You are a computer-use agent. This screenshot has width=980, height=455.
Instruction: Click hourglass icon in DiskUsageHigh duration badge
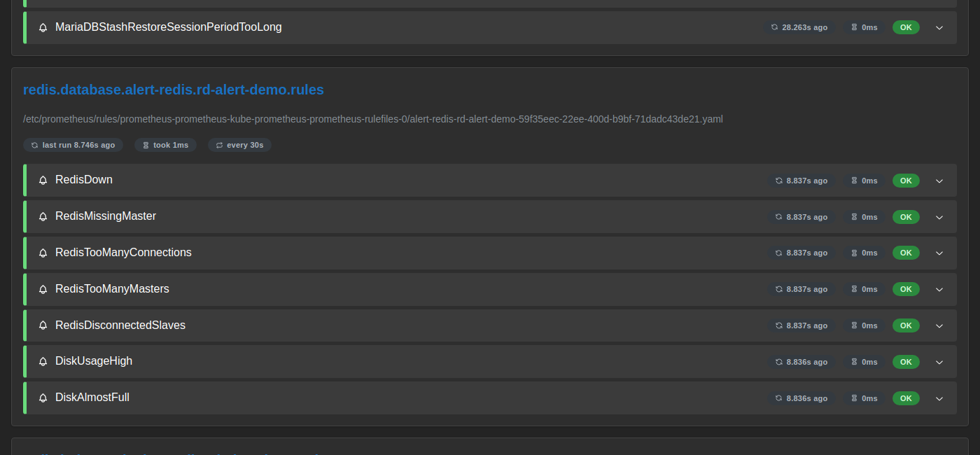(x=854, y=362)
